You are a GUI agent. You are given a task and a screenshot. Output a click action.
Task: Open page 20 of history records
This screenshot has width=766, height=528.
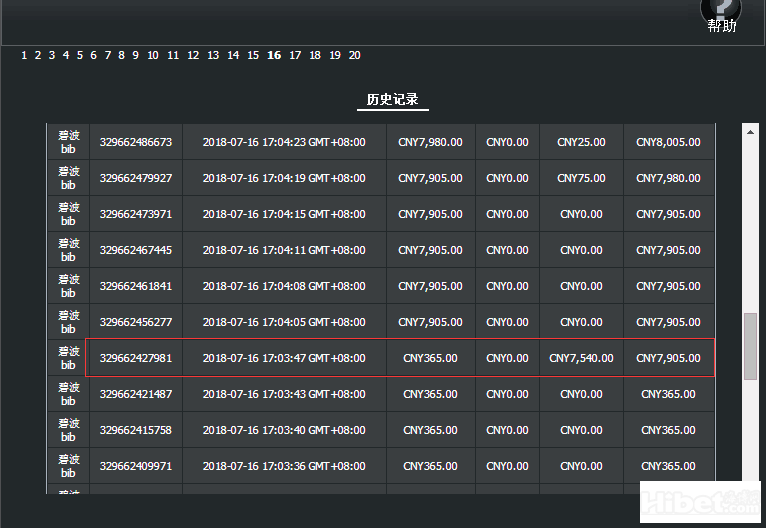pyautogui.click(x=355, y=55)
